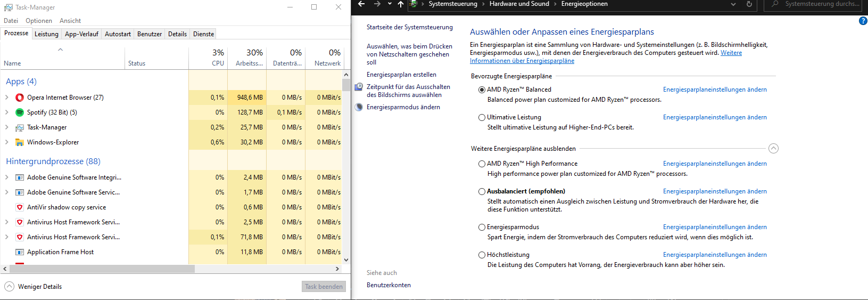Screen dimensions: 868x300
Task: Select Energiesparmodus power plan
Action: point(482,227)
